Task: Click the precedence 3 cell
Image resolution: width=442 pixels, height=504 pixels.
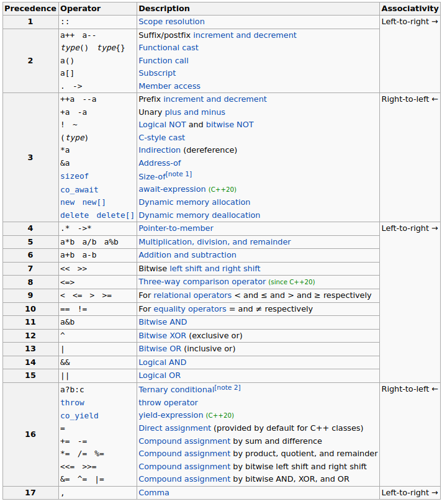Action: pyautogui.click(x=30, y=158)
